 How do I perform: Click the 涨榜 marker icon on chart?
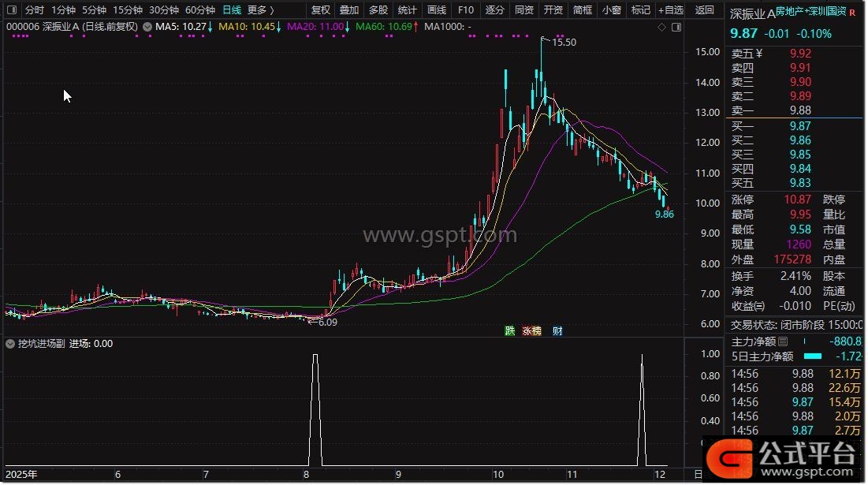(x=533, y=331)
